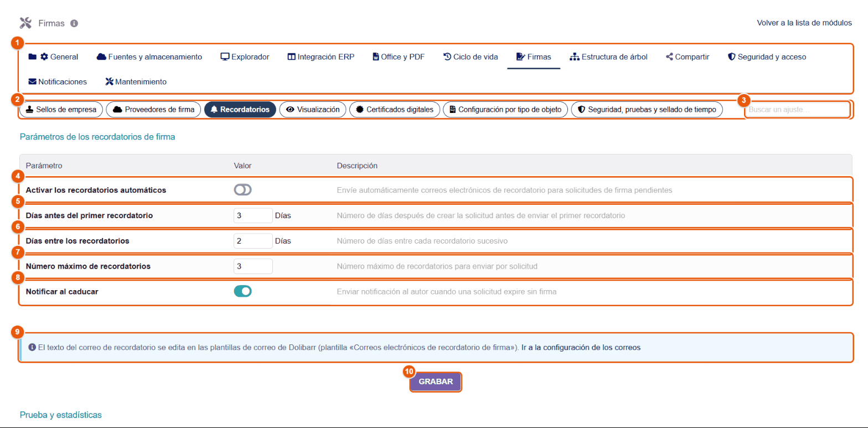Click the wrench tools icon beside Firmas heading
Image resolution: width=868 pixels, height=428 pixels.
(x=25, y=23)
